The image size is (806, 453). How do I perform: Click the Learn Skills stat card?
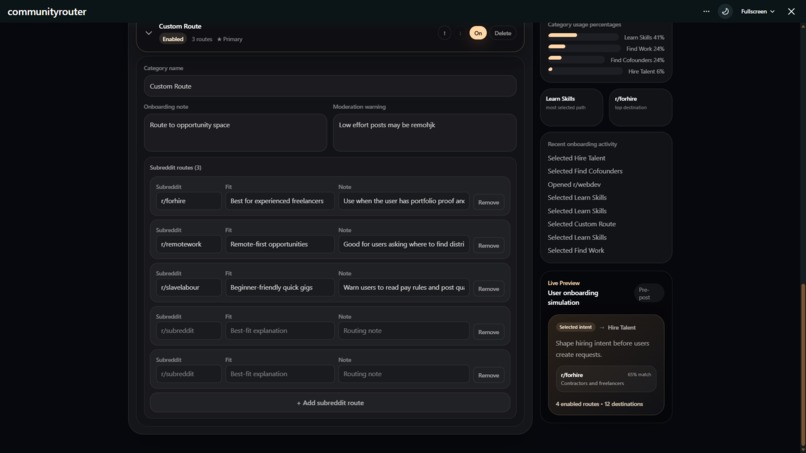tap(572, 107)
